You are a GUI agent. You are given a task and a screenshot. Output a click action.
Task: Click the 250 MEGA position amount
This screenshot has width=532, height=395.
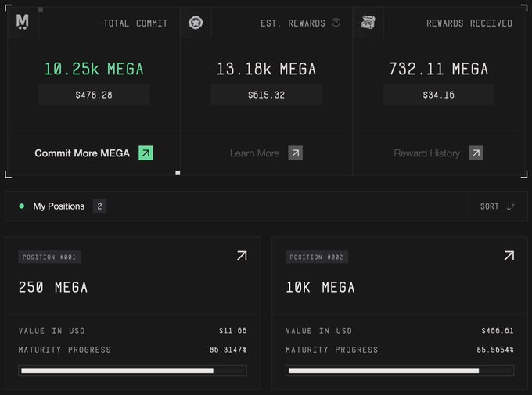click(53, 287)
